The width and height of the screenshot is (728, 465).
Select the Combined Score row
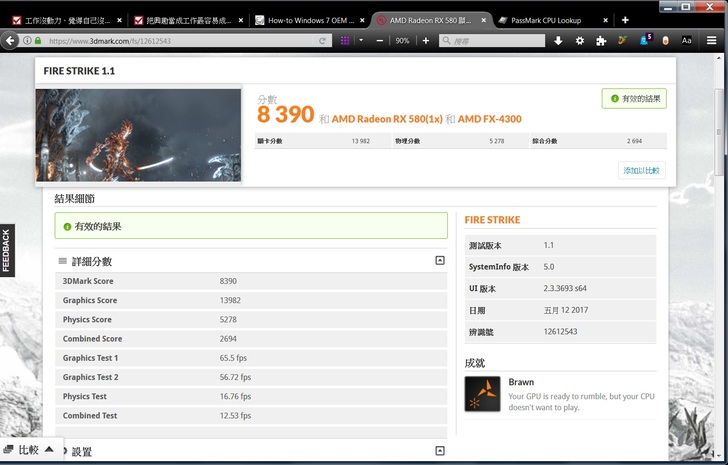[x=251, y=339]
